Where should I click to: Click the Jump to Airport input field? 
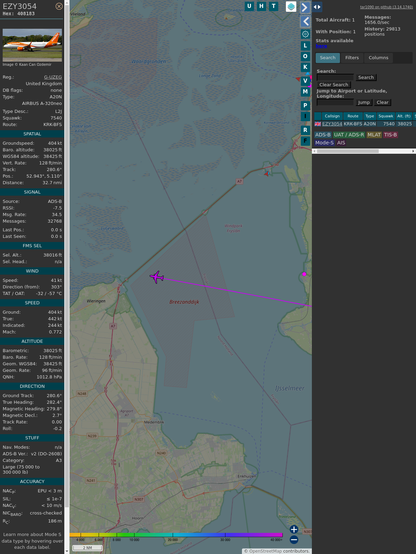[335, 102]
